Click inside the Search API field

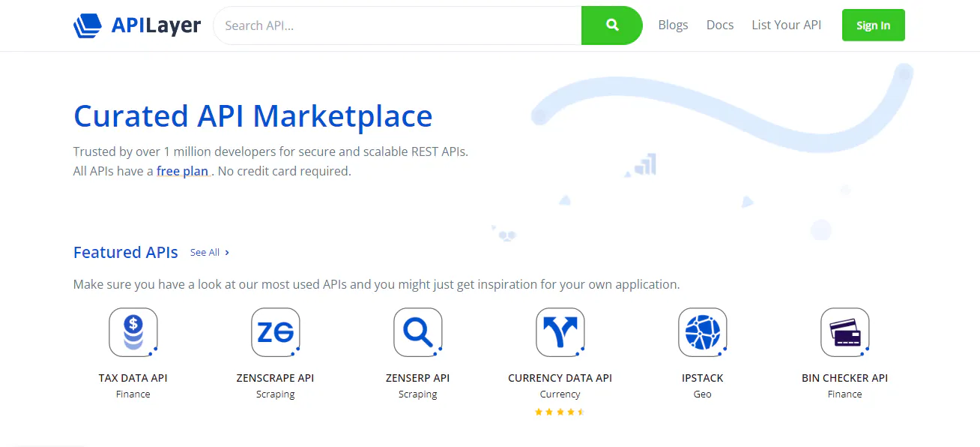tap(390, 25)
